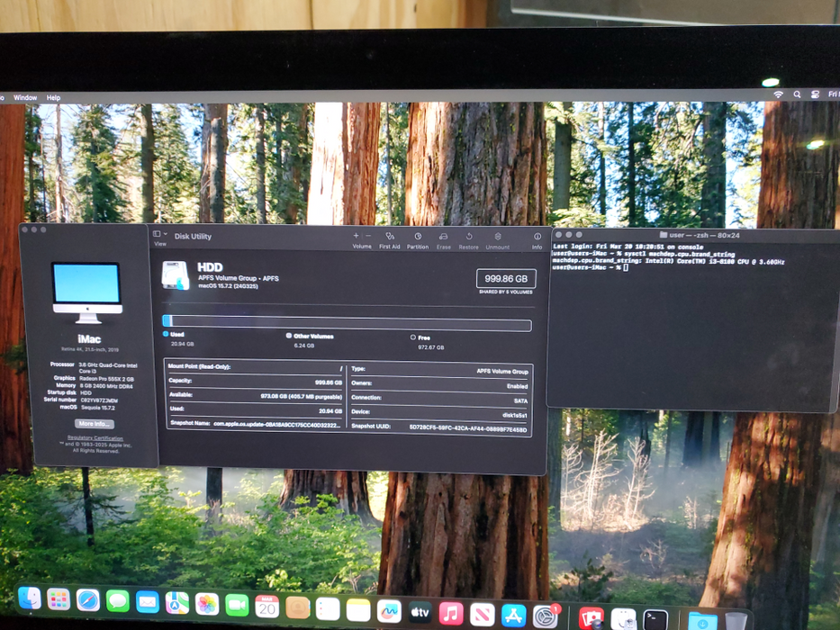840x630 pixels.
Task: Select the Snapshot Name value
Action: [x=276, y=424]
